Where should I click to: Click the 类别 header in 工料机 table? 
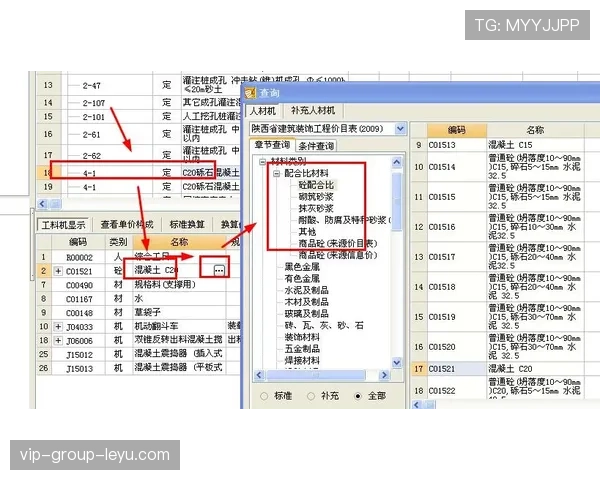pos(118,242)
